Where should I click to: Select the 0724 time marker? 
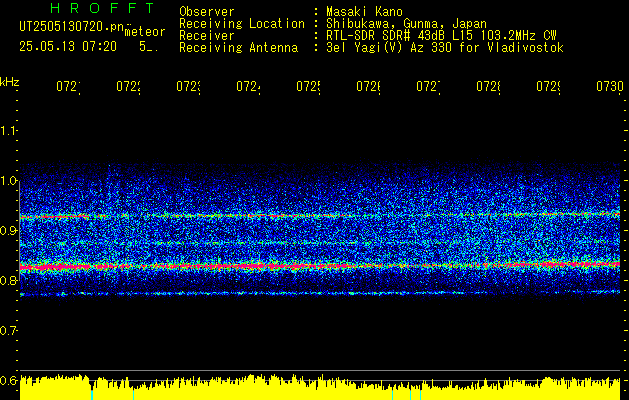248,87
